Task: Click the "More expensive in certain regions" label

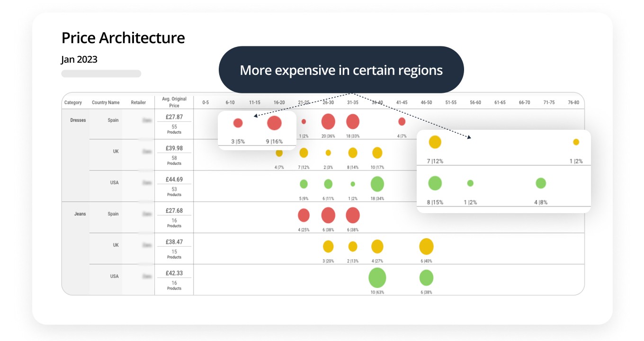Action: (341, 70)
